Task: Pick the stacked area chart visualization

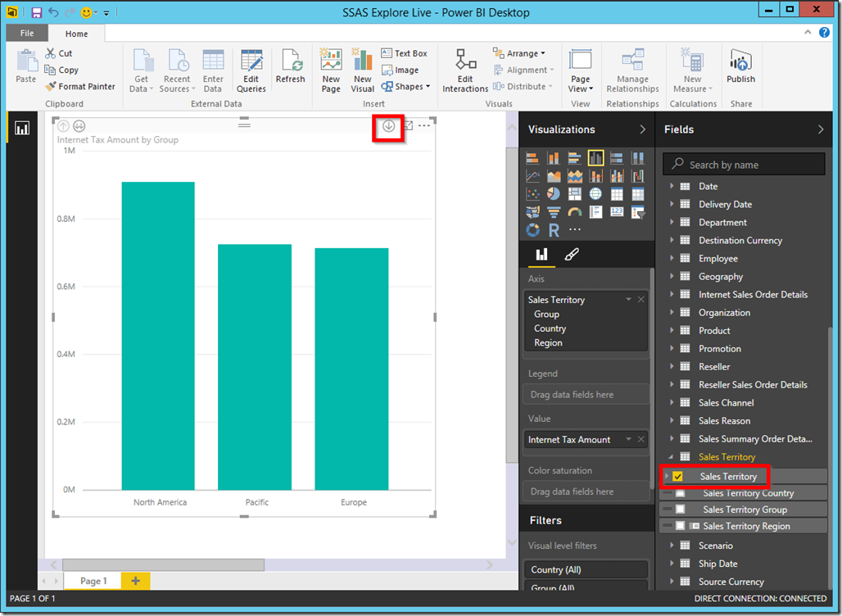Action: (575, 176)
